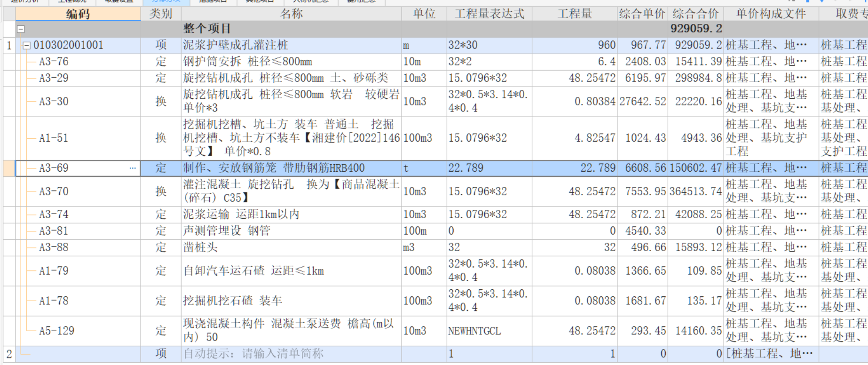Click the 名称 column header
Image resolution: width=868 pixels, height=365 pixels.
click(x=291, y=14)
